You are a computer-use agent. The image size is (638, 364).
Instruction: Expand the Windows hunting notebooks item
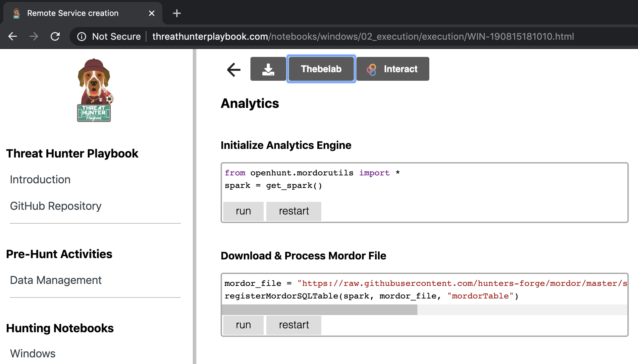[x=33, y=353]
